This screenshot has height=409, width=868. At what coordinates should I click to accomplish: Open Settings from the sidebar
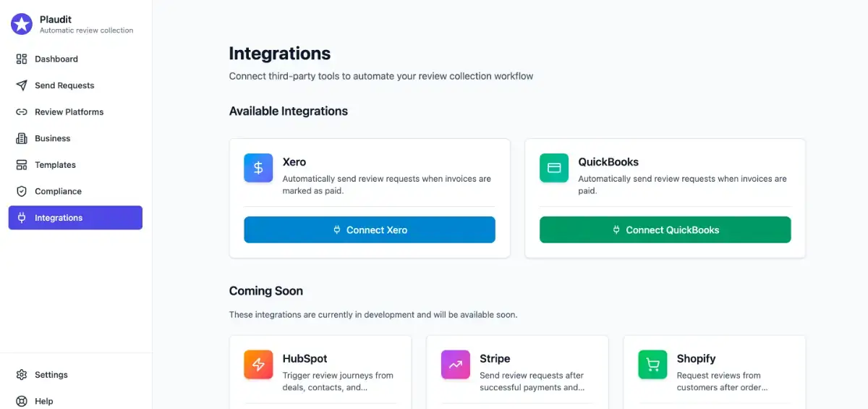tap(75, 375)
